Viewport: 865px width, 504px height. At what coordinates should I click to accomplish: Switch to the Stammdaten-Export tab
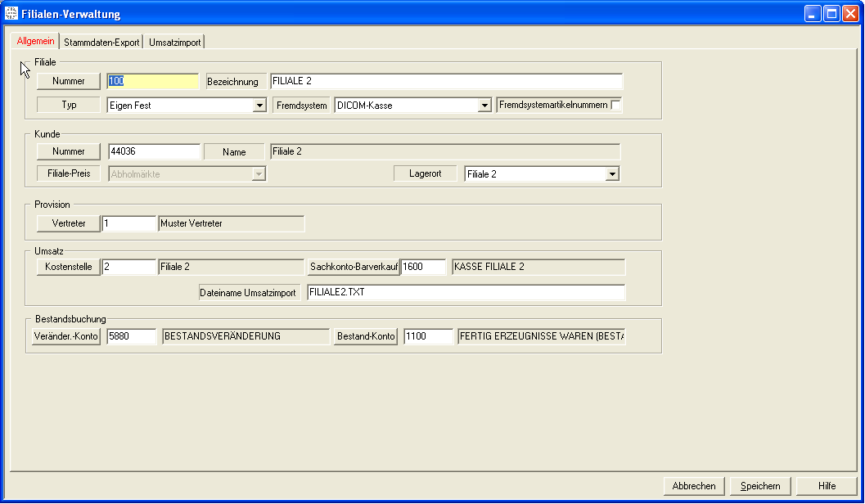[101, 42]
